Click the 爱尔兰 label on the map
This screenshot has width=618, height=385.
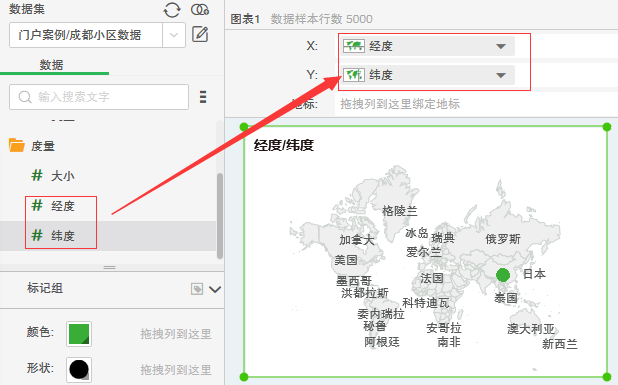click(x=424, y=252)
